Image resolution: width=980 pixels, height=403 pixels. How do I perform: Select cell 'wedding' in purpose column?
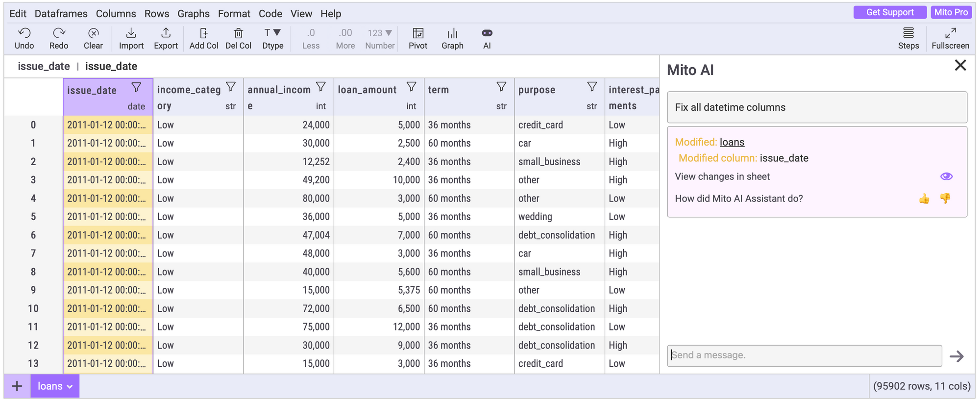(560, 217)
